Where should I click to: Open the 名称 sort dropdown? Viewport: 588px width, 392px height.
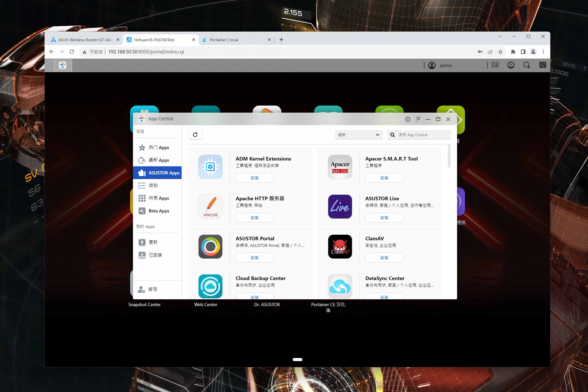pyautogui.click(x=359, y=135)
